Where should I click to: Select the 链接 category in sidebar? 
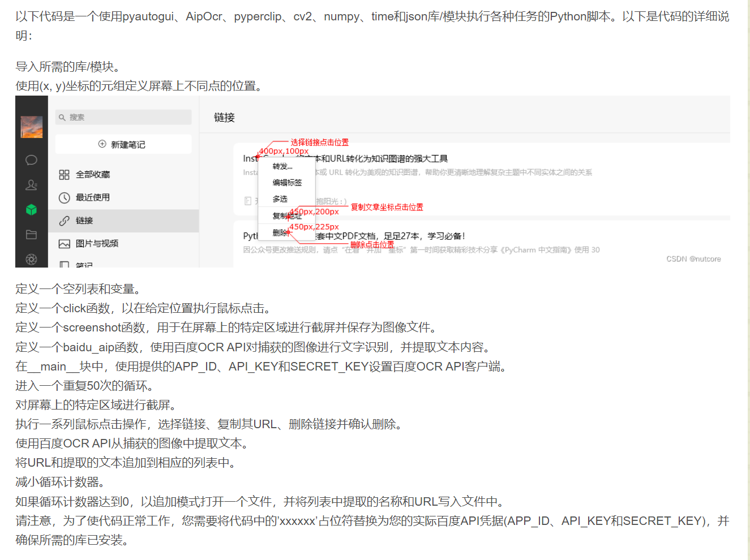123,221
